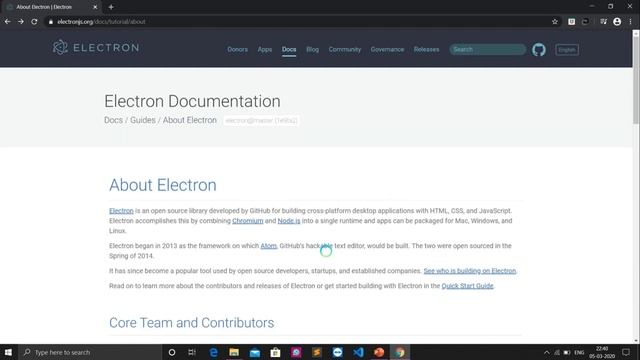The height and width of the screenshot is (360, 640).
Task: Bookmark this page with the star icon
Action: (x=555, y=22)
